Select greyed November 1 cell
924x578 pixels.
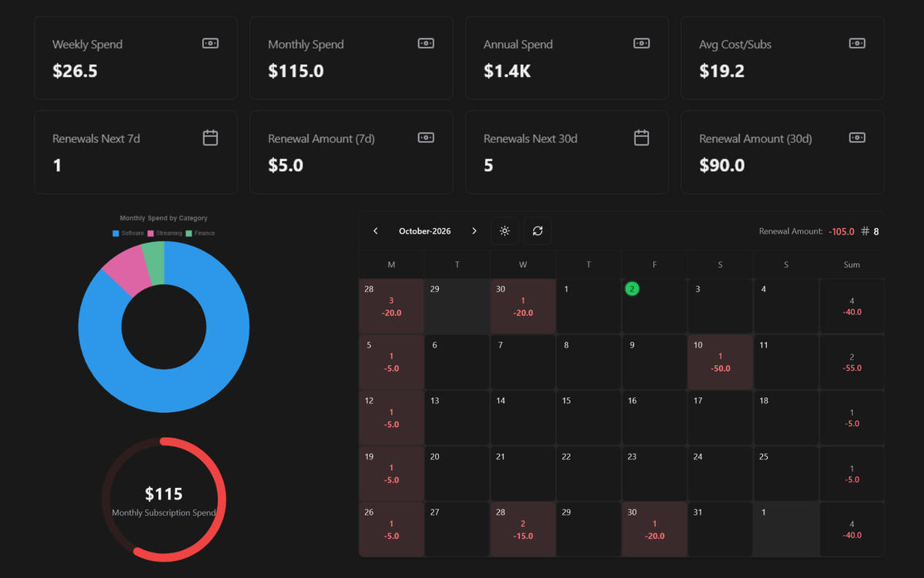[786, 529]
